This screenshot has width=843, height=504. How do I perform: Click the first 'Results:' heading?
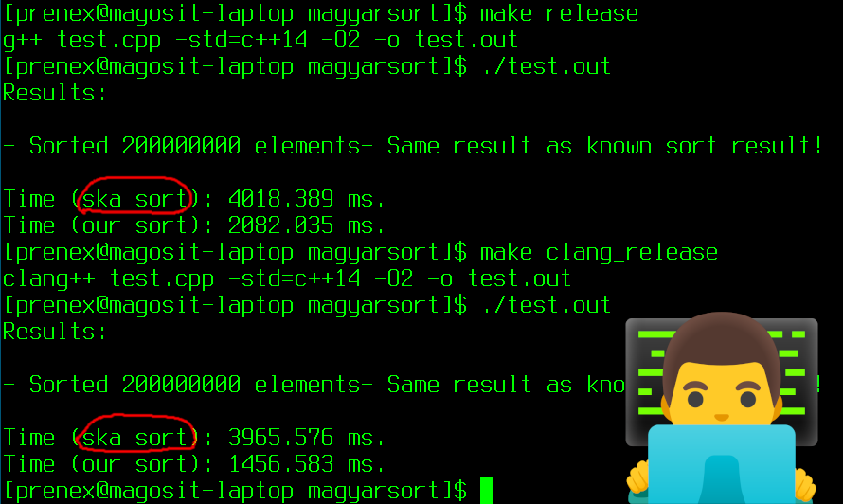click(x=55, y=93)
